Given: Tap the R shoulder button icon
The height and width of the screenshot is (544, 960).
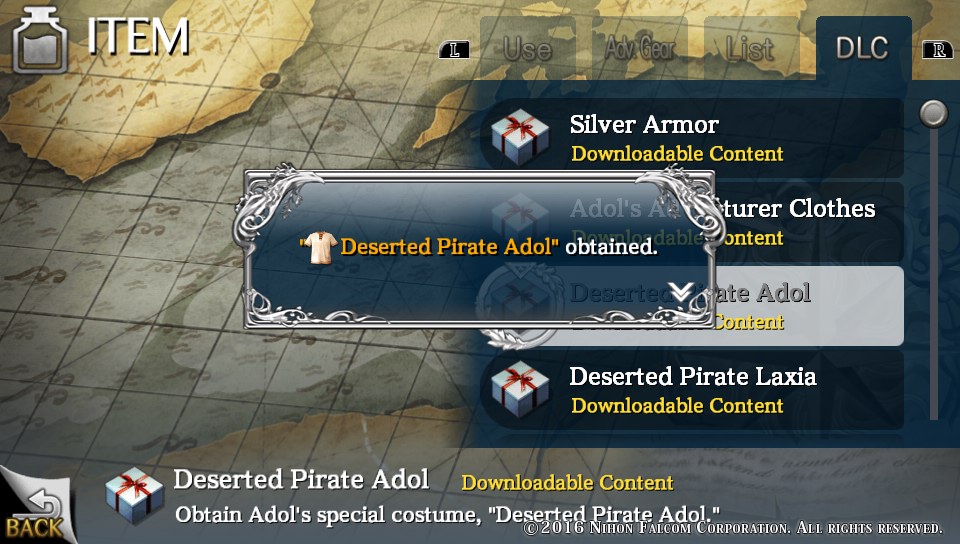Looking at the screenshot, I should 937,50.
